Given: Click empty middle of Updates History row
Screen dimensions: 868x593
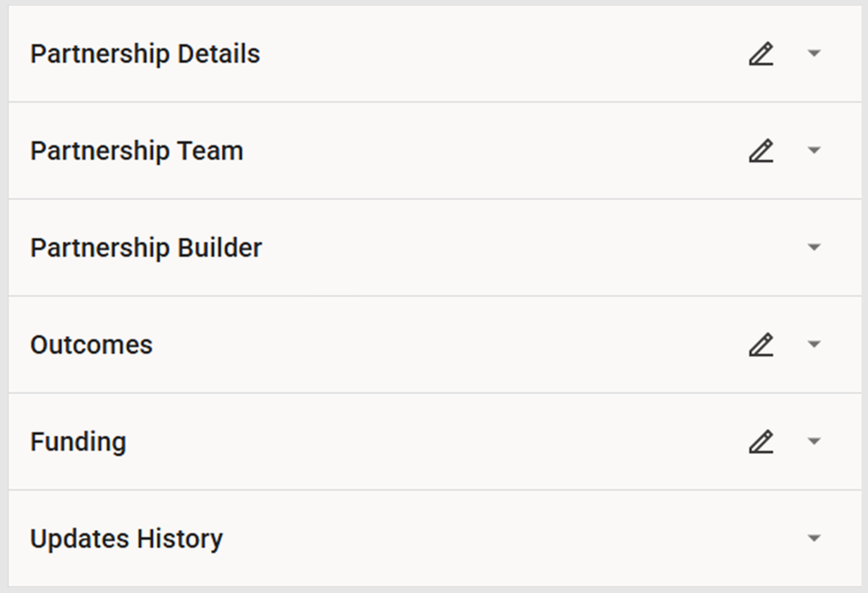Looking at the screenshot, I should click(x=509, y=539).
